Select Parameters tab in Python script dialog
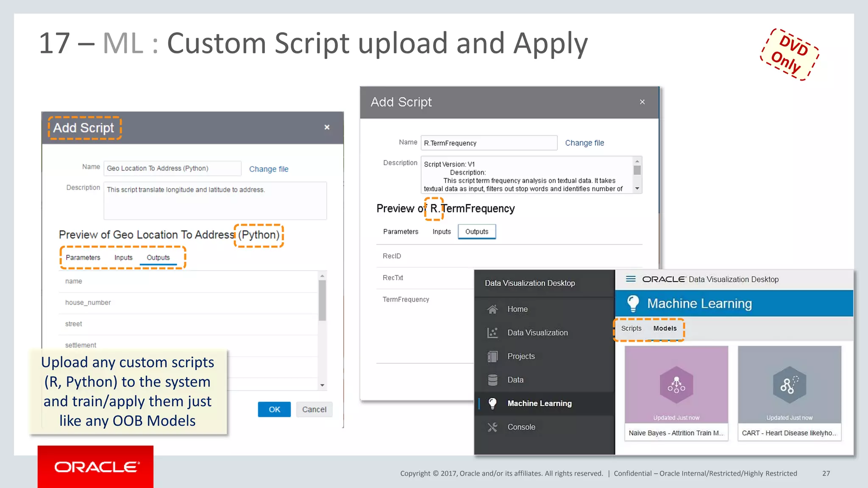868x488 pixels. point(83,258)
